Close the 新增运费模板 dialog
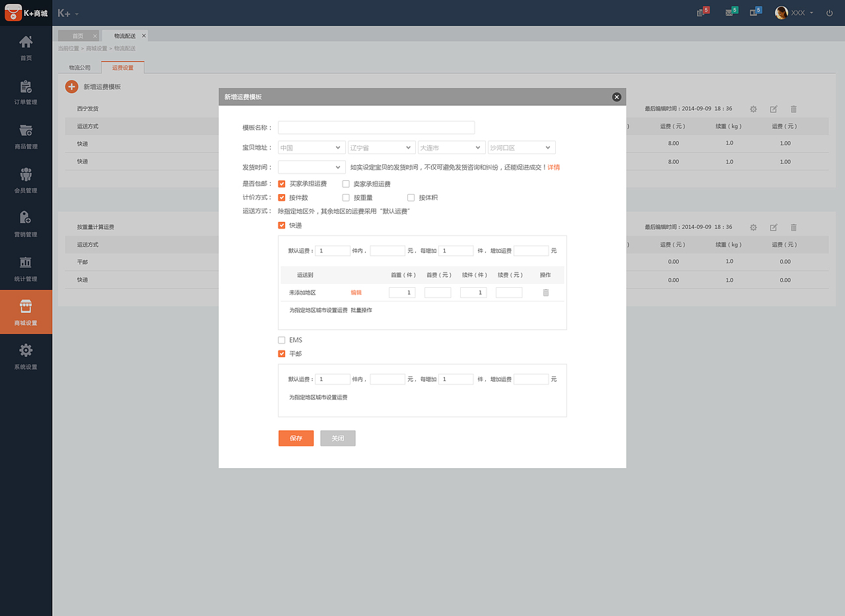The width and height of the screenshot is (845, 616). coord(617,97)
